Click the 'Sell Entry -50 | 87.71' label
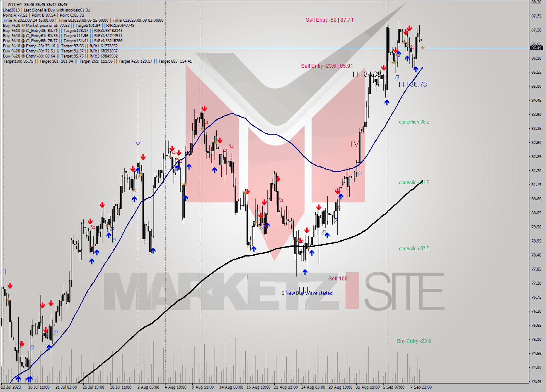This screenshot has width=546, height=392. [329, 20]
